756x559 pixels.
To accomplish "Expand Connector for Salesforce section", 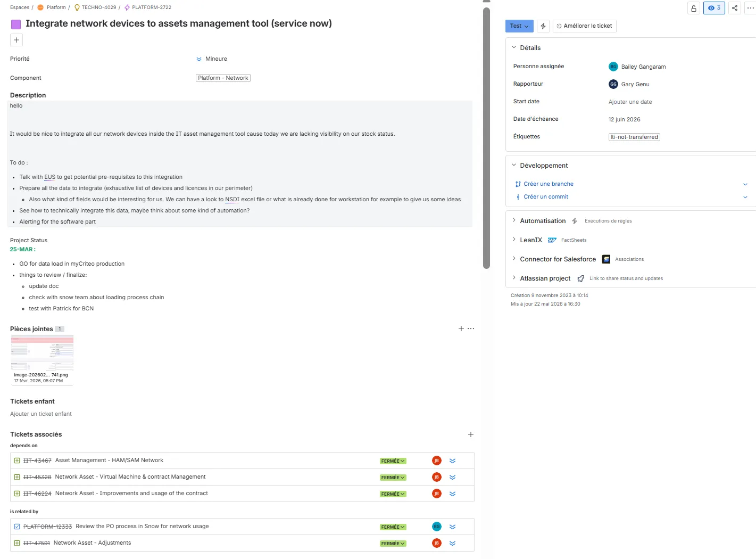I will click(514, 259).
